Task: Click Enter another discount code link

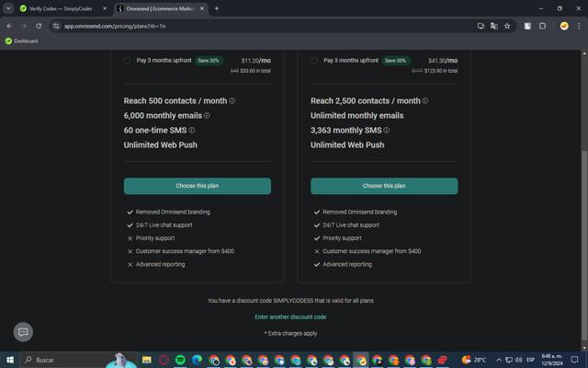Action: coord(290,316)
